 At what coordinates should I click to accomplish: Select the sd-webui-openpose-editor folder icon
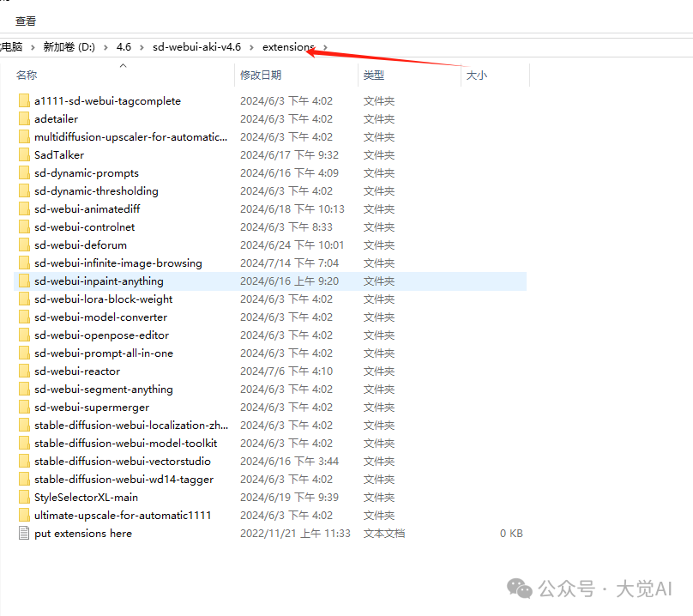click(x=24, y=335)
